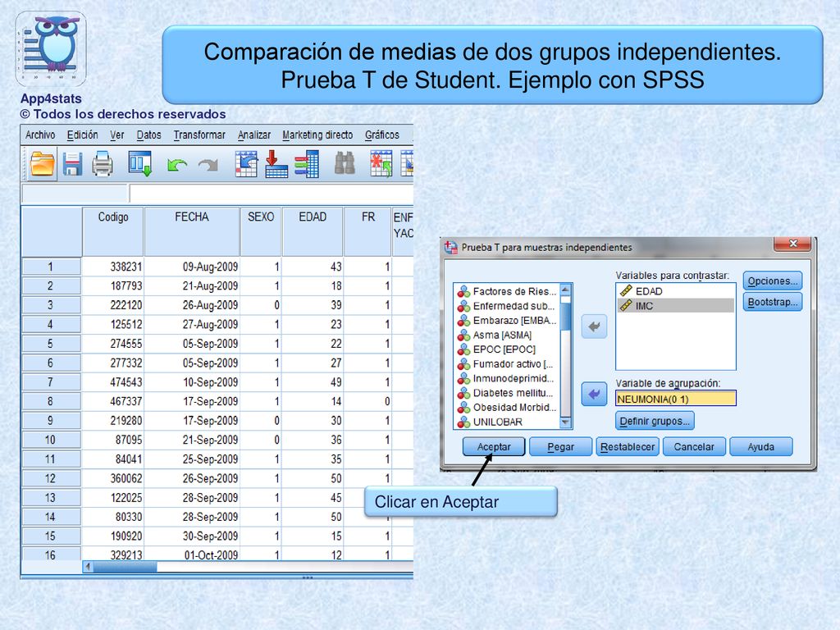Click the Pegar button
Viewport: 840px width, 630px height.
pyautogui.click(x=561, y=447)
